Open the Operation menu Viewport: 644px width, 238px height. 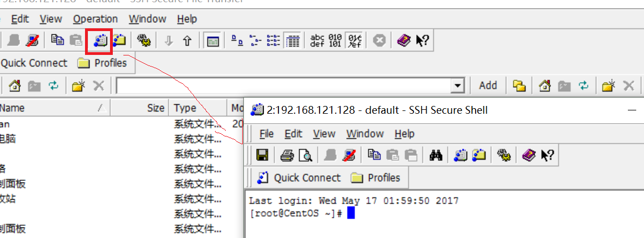coord(95,19)
